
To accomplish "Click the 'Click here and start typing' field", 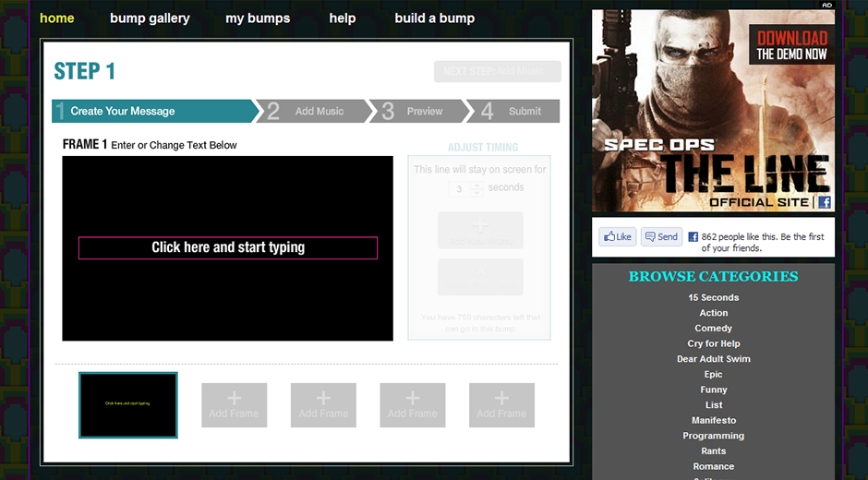I will pyautogui.click(x=228, y=247).
